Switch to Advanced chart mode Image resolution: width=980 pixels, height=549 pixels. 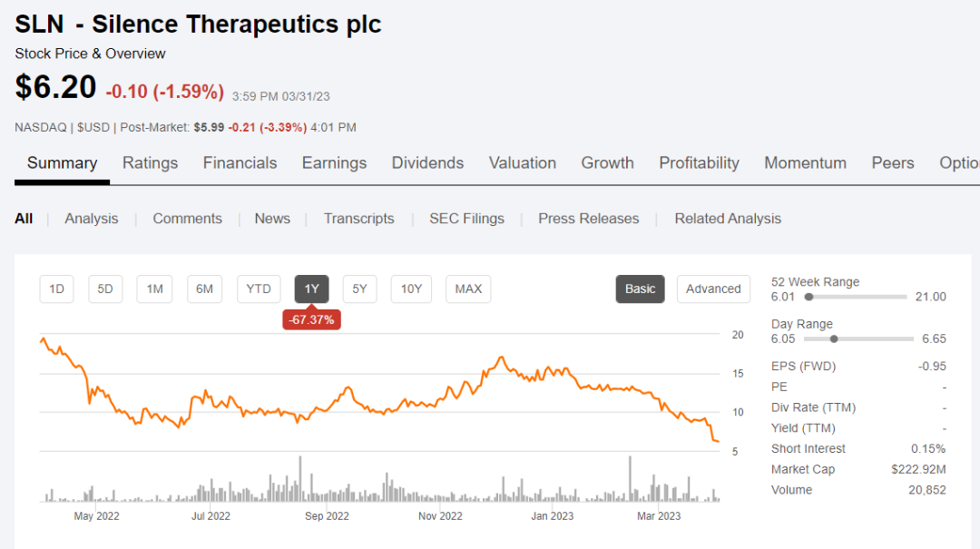pos(713,289)
